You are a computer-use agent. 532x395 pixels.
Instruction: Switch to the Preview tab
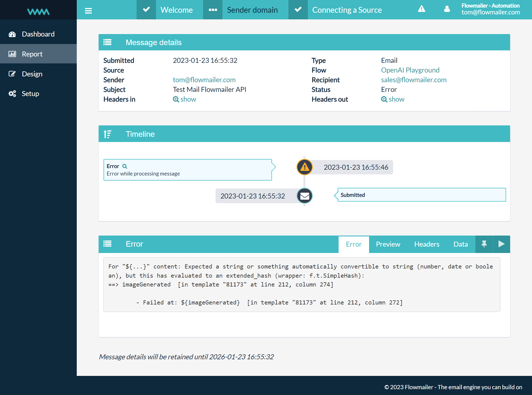click(388, 244)
